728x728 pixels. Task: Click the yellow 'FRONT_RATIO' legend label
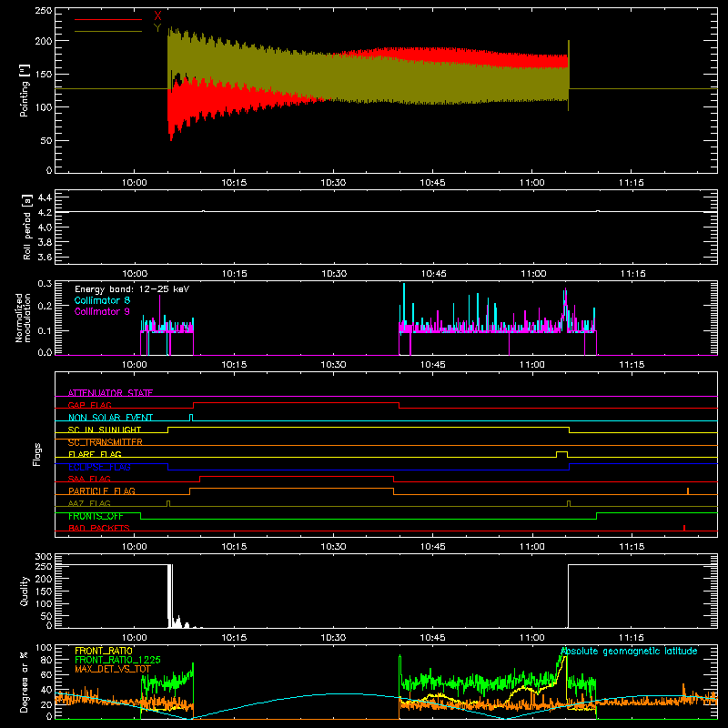pyautogui.click(x=104, y=651)
